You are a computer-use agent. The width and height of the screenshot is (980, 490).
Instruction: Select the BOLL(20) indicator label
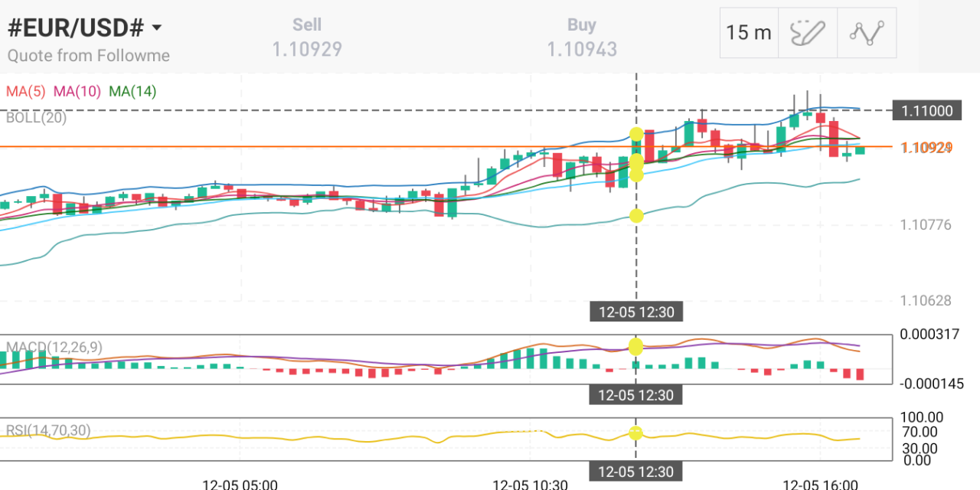[36, 118]
